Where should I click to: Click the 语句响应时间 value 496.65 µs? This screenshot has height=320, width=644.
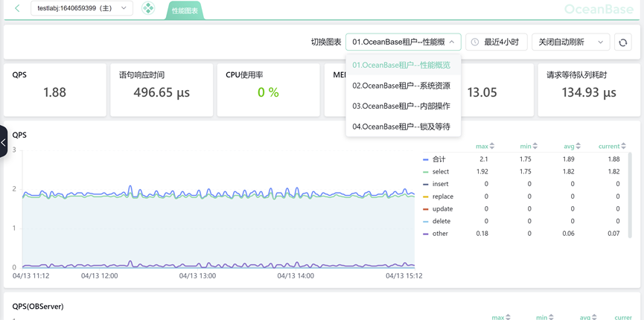coord(162,92)
